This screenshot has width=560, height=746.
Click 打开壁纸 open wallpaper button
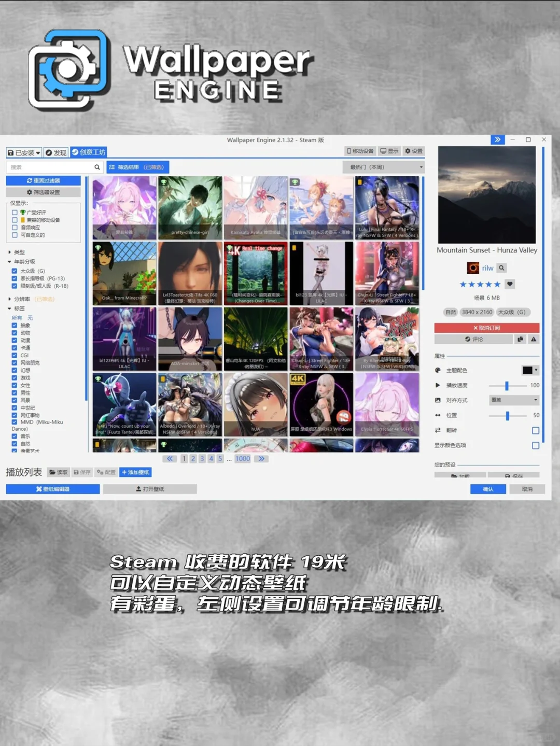coord(150,489)
